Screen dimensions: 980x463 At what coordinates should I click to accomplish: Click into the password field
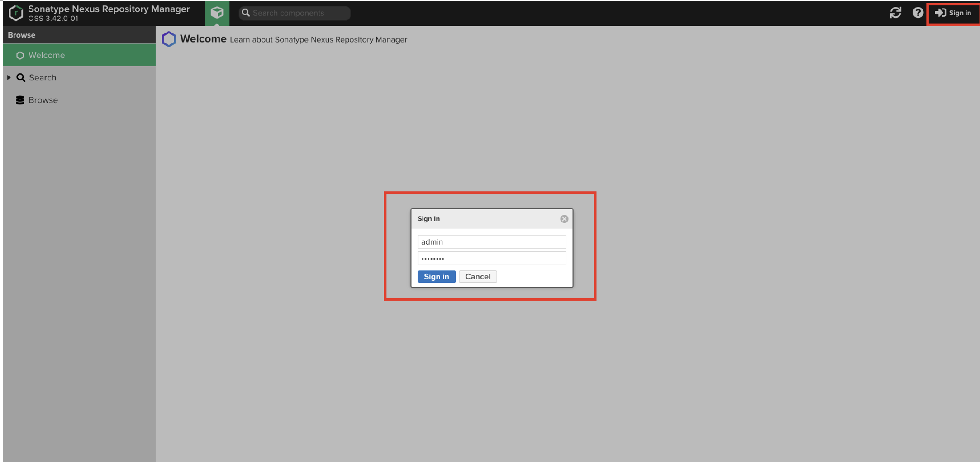[491, 258]
